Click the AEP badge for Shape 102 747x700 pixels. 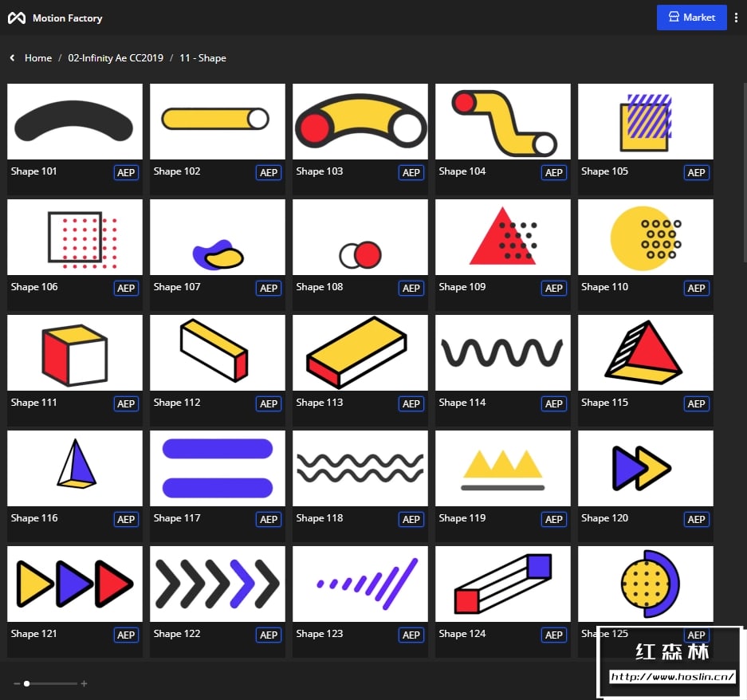point(269,172)
